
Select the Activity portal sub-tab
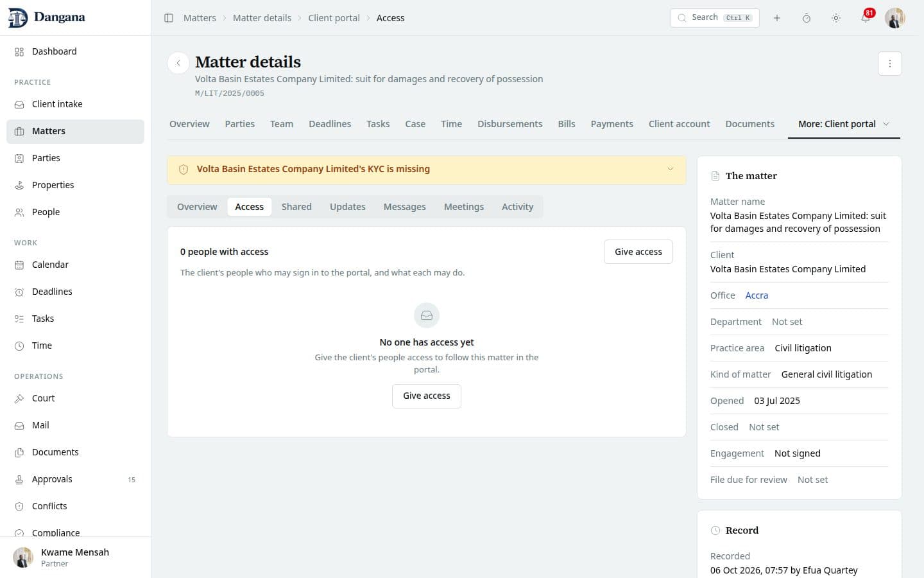click(x=517, y=207)
